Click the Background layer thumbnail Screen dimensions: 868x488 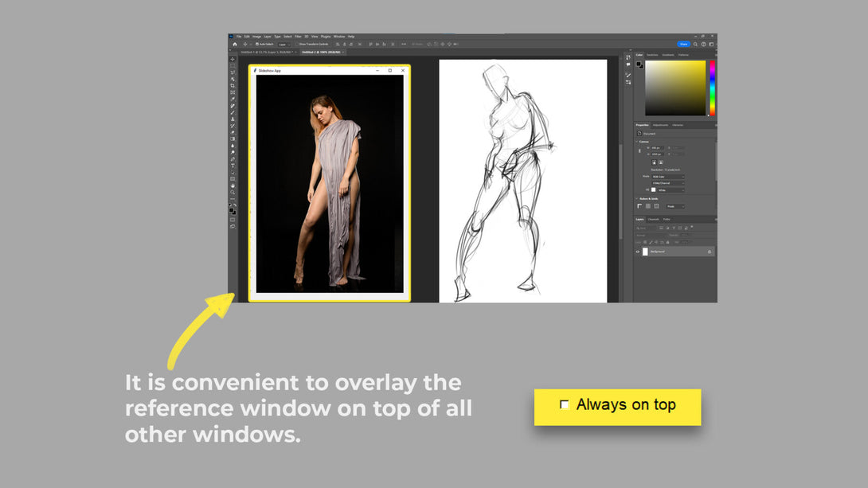coord(646,252)
